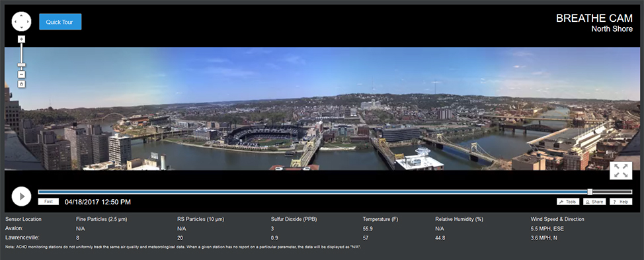Click the zoom slider handle
The image size is (644, 260).
[22, 65]
